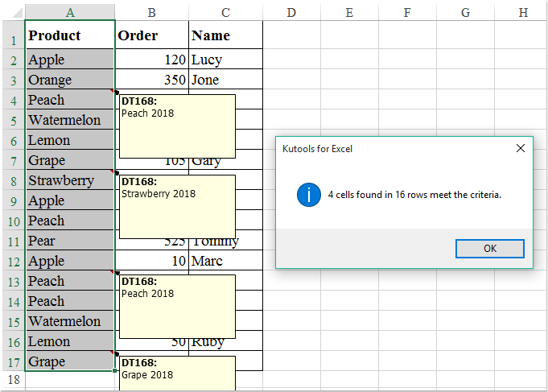Click the Grape 2018 comment box

point(177,374)
